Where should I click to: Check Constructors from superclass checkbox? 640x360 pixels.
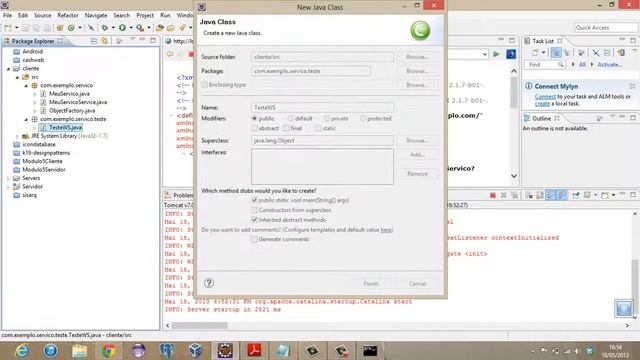(x=254, y=210)
